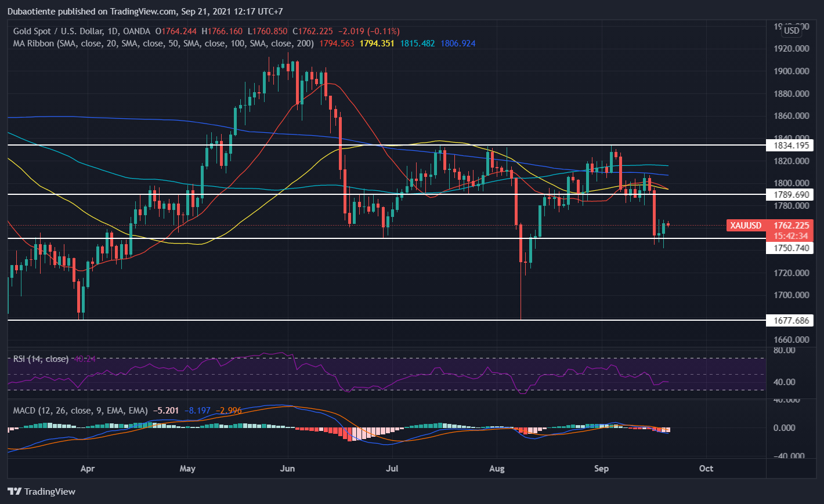Viewport: 824px width, 504px height.
Task: Click the change value −2.019 (−0.11%)
Action: click(x=368, y=31)
